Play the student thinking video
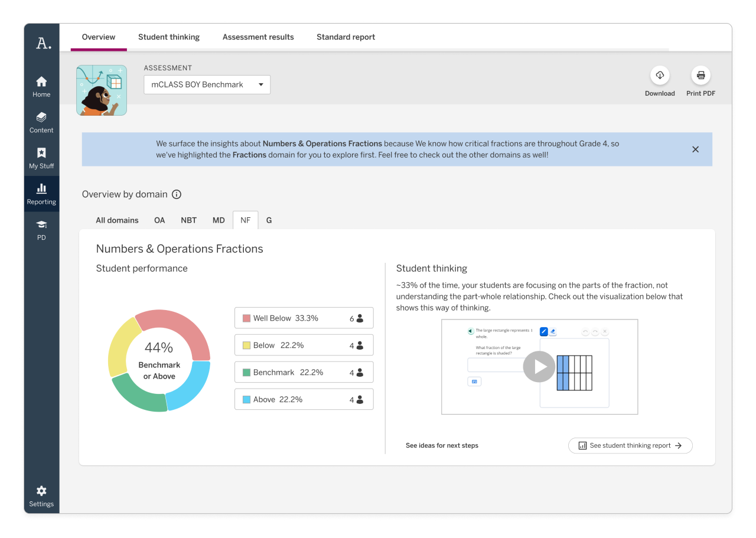Screen dimensions: 756x538 (539, 367)
